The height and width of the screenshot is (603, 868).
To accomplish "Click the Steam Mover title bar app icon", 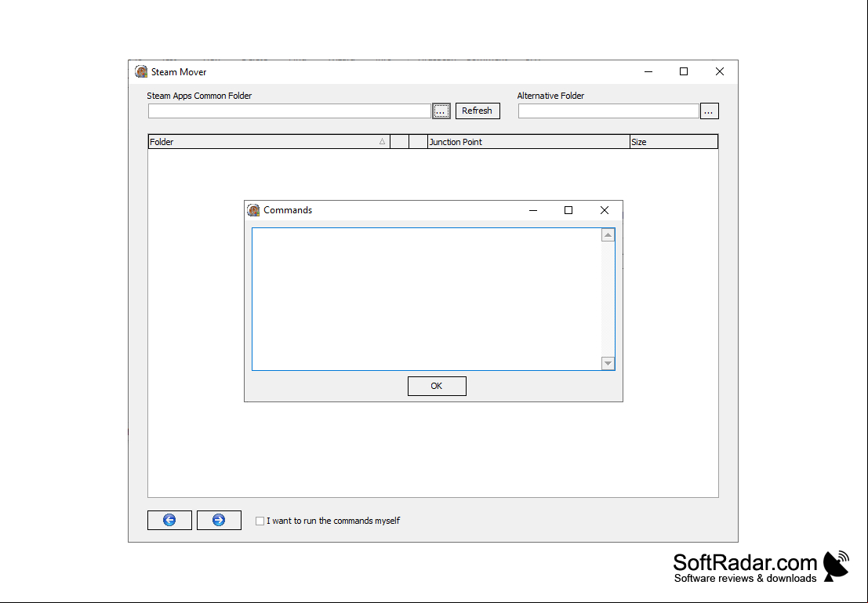I will [x=141, y=71].
